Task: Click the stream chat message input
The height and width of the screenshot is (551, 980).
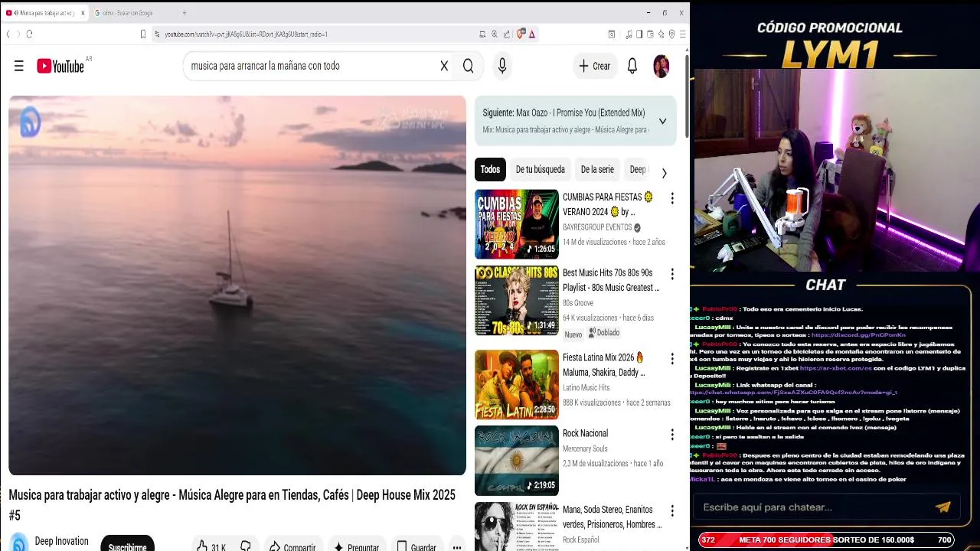Action: tap(812, 507)
